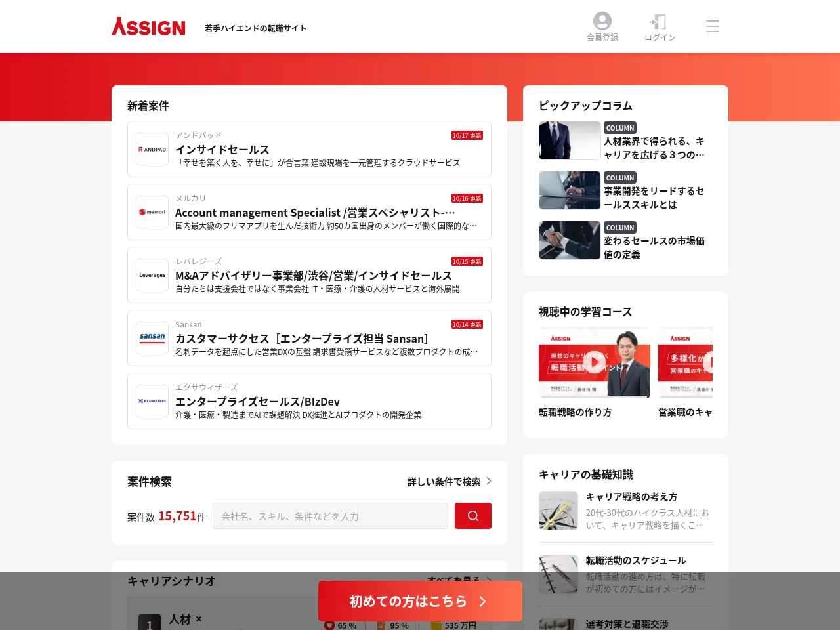Click the sansan company logo
The height and width of the screenshot is (630, 840).
coord(152,338)
